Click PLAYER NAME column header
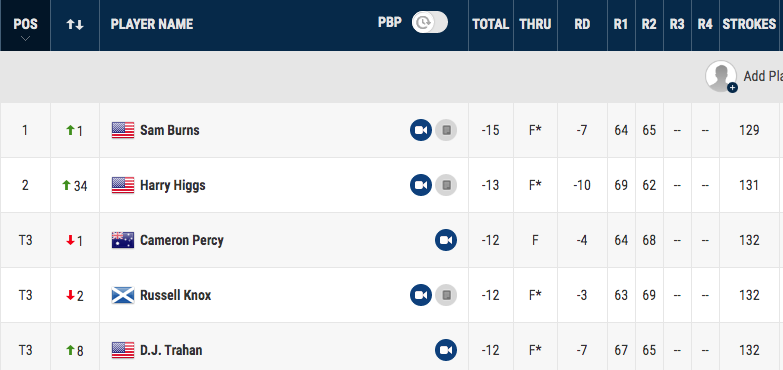 point(152,24)
